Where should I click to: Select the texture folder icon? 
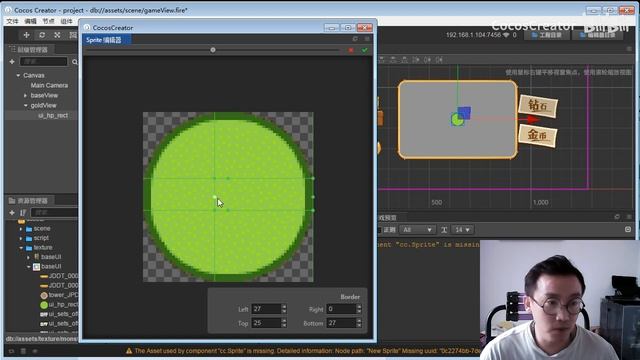pyautogui.click(x=29, y=248)
